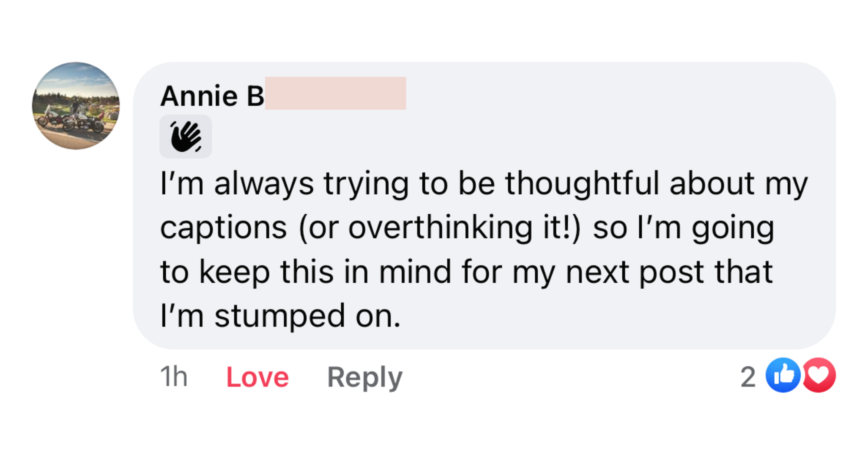The image size is (868, 464).
Task: Click the commenter name Annie B
Action: click(x=212, y=96)
